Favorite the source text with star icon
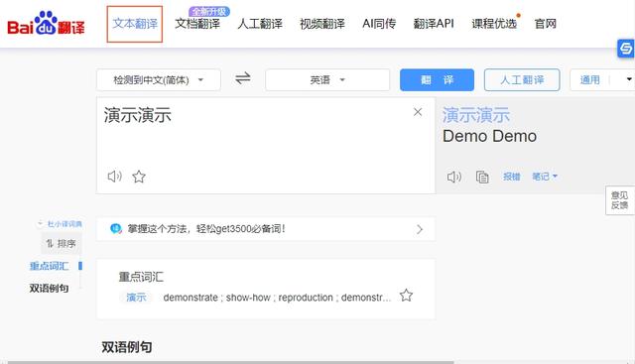 (139, 177)
